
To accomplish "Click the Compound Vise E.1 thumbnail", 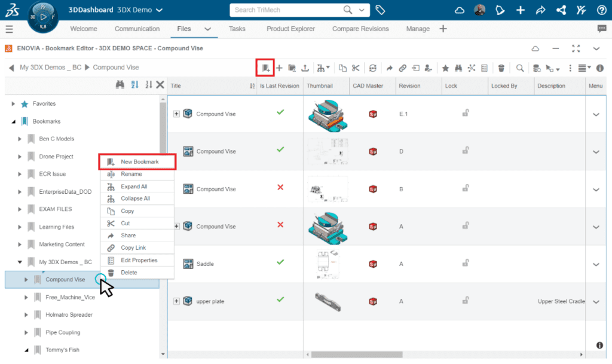I will coord(328,115).
